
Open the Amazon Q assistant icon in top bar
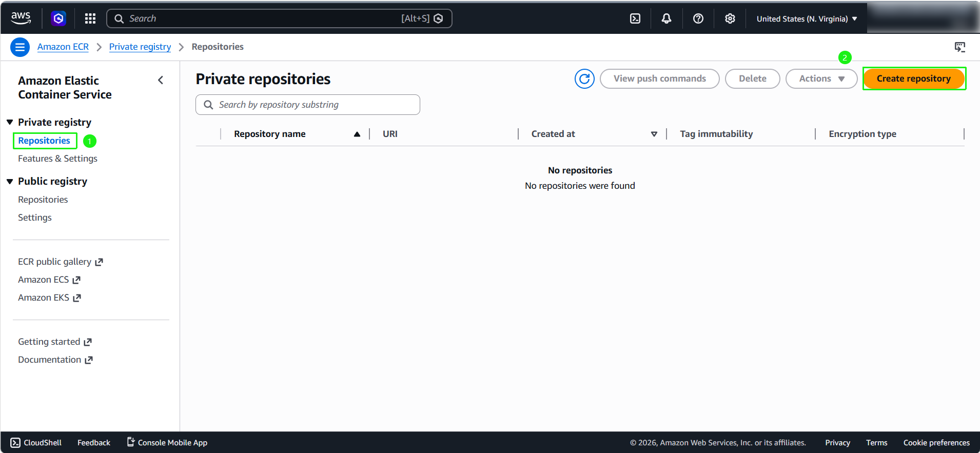point(58,18)
